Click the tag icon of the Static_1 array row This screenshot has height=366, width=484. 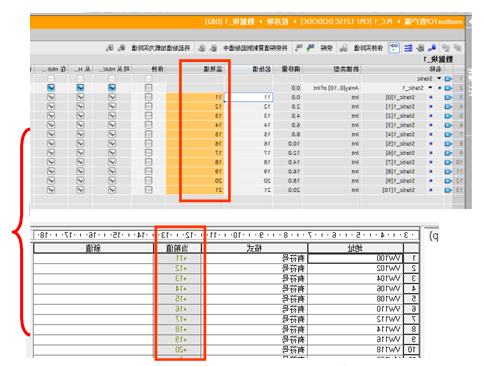pyautogui.click(x=448, y=88)
